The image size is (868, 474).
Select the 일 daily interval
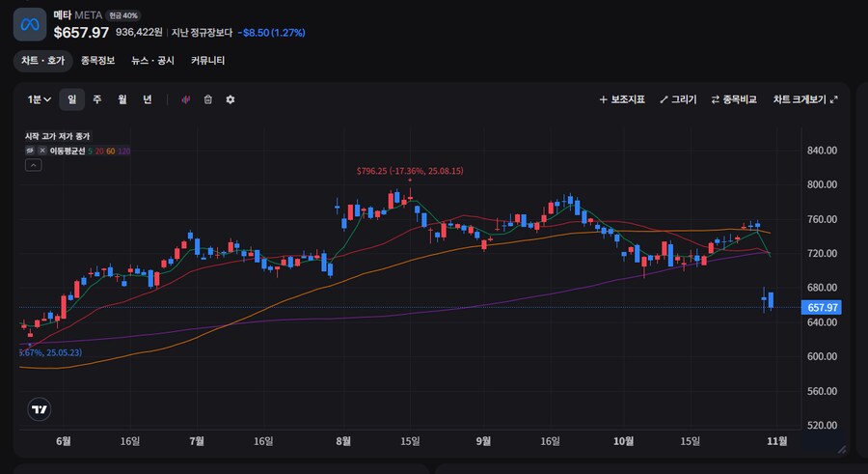pos(71,99)
